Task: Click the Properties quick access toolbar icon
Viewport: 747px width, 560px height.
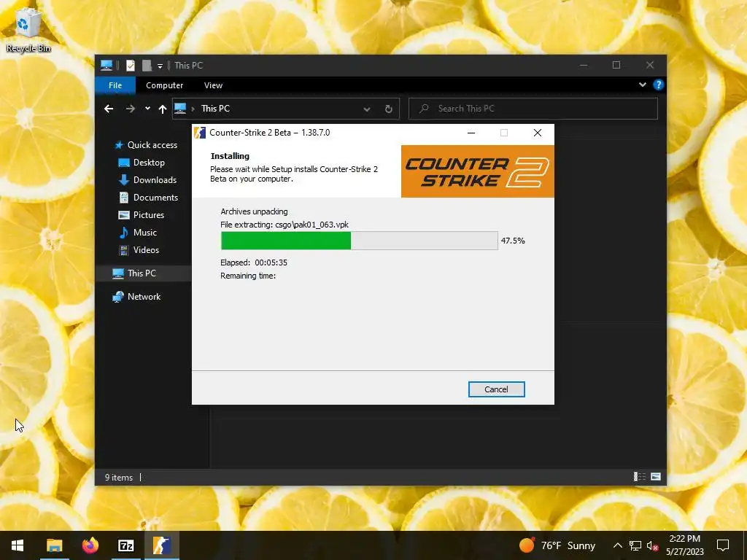Action: [131, 65]
